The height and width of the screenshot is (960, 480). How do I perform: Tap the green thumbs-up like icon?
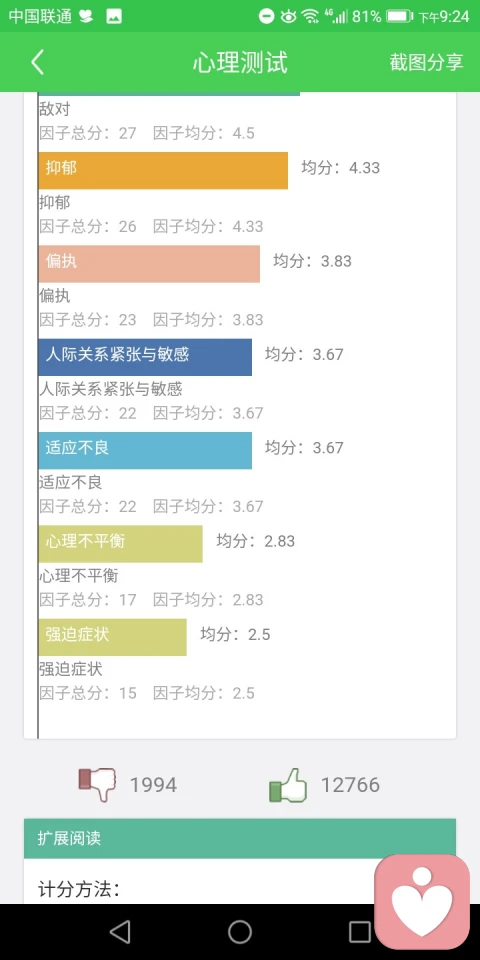tap(288, 785)
